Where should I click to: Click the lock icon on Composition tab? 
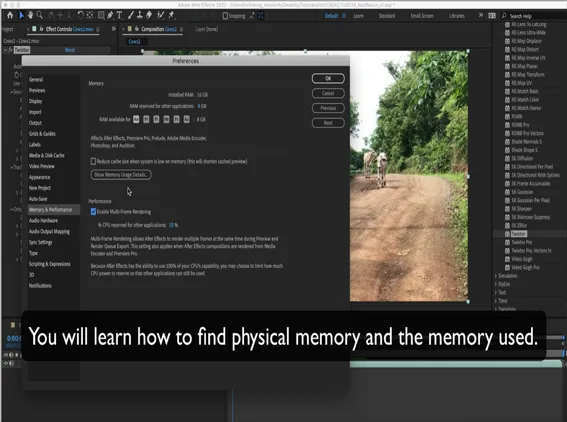137,29
